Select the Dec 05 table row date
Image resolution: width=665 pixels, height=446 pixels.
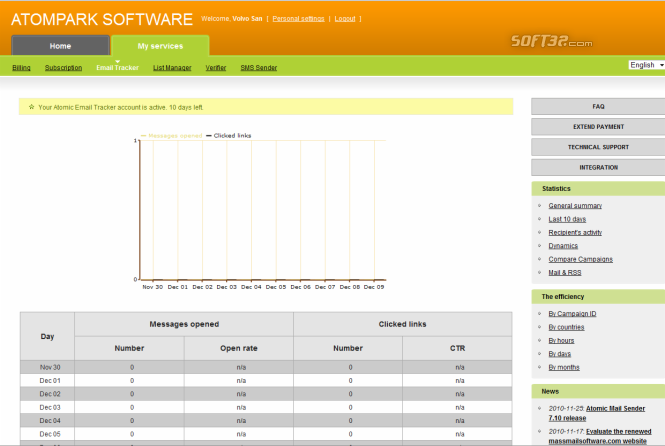[x=50, y=434]
